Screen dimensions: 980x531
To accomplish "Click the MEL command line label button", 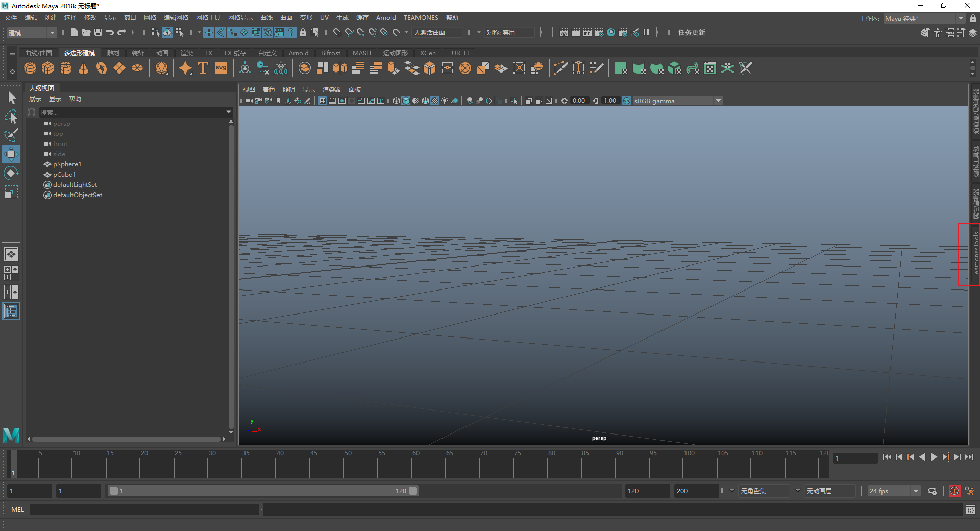I will click(18, 509).
